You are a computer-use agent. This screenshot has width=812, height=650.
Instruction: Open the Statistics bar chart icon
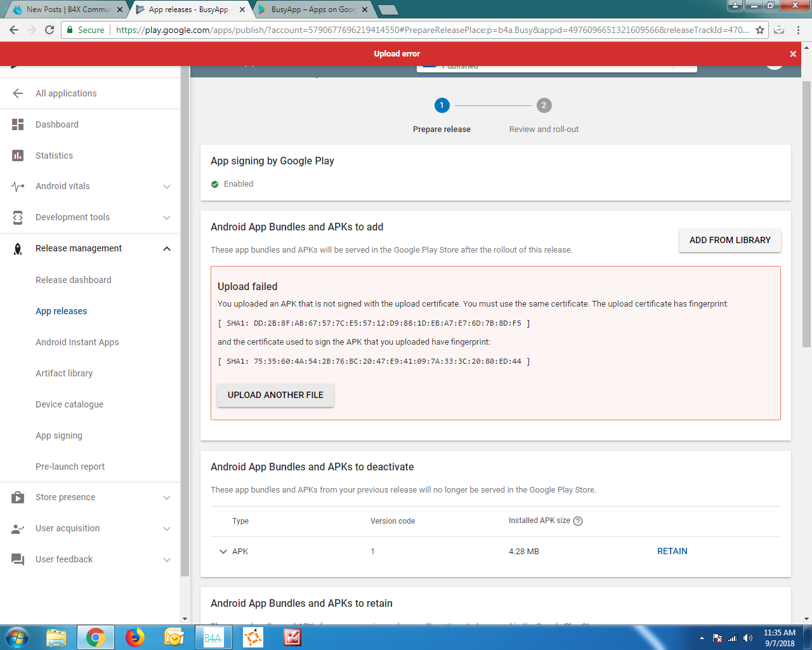18,156
